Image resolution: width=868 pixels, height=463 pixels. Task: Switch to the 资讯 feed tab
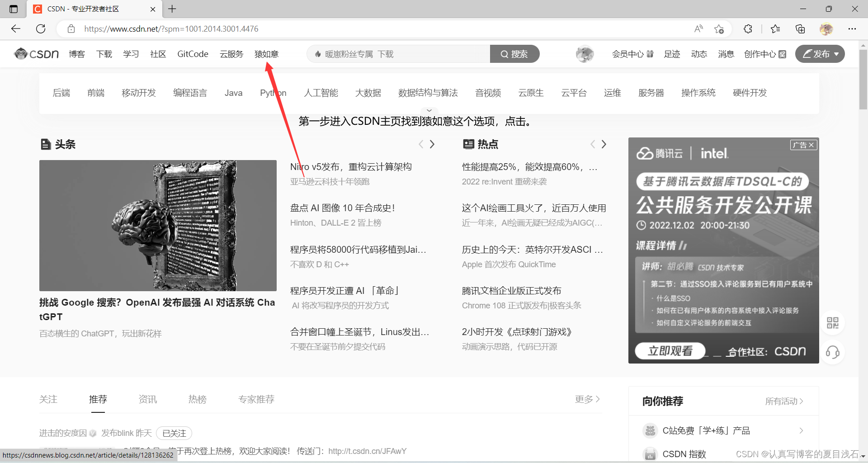pos(148,399)
